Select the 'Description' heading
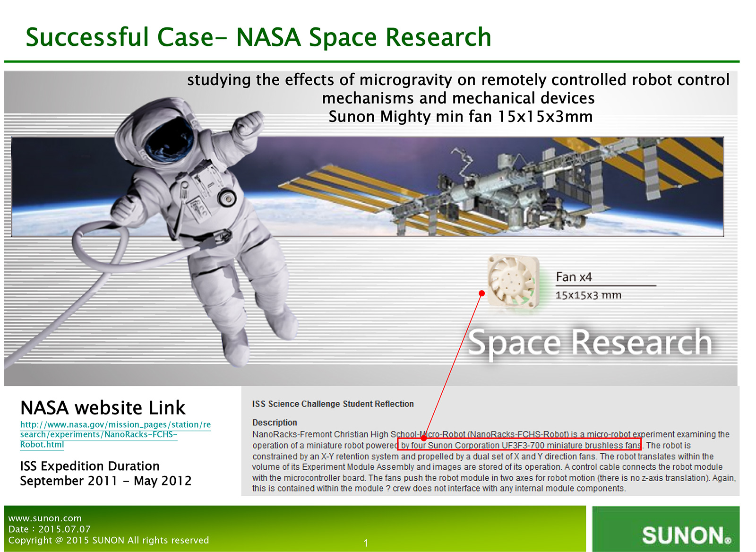Viewport: 756px width, 552px height. click(x=275, y=423)
